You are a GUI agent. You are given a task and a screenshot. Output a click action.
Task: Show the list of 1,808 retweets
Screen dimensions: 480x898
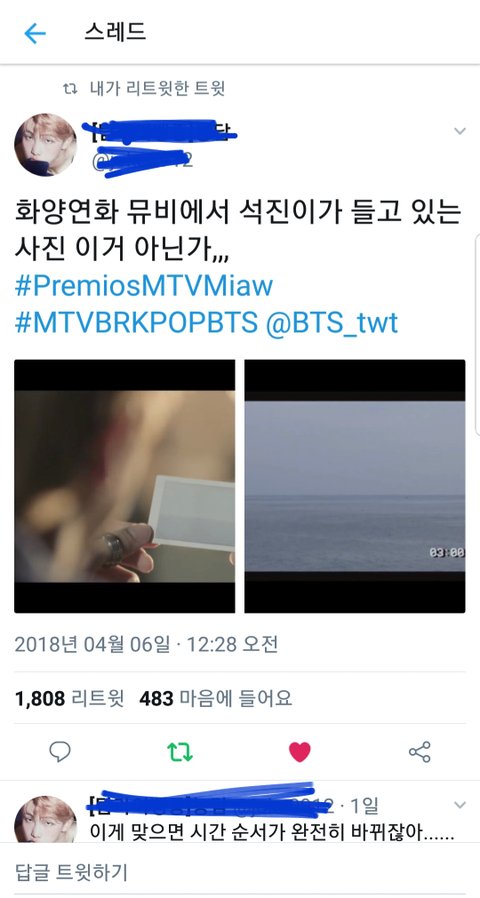point(69,698)
